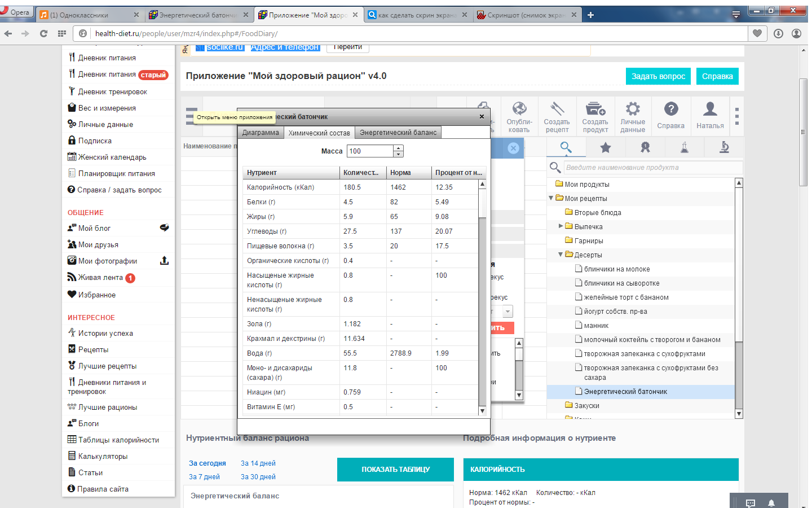Click Создать рецепт fork and knife icon
The width and height of the screenshot is (812, 508).
click(557, 109)
